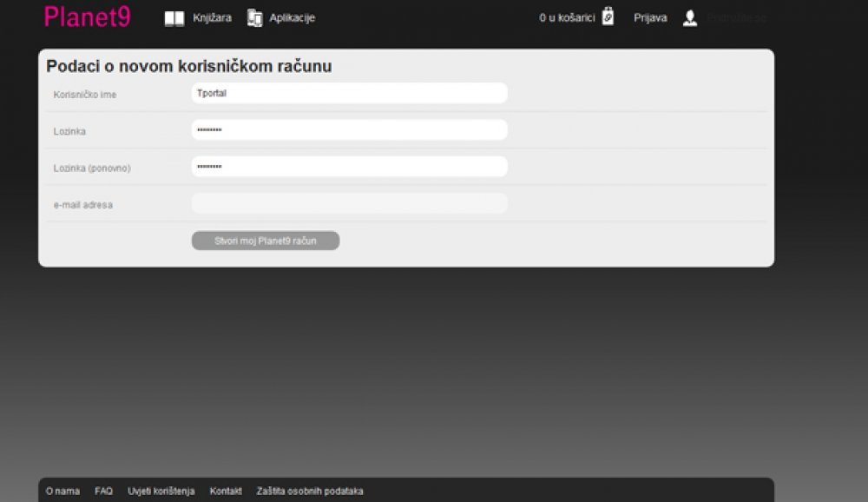The height and width of the screenshot is (502, 868).
Task: Focus the Lozinka password field
Action: pos(349,129)
